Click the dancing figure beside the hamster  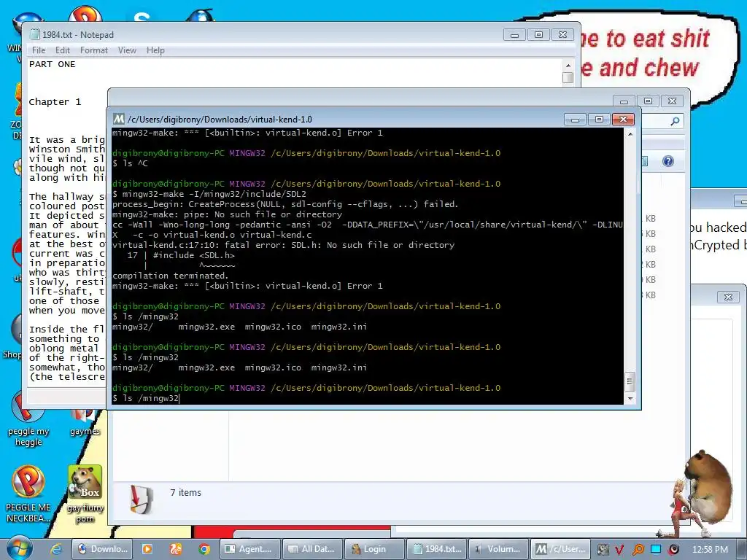[x=683, y=507]
